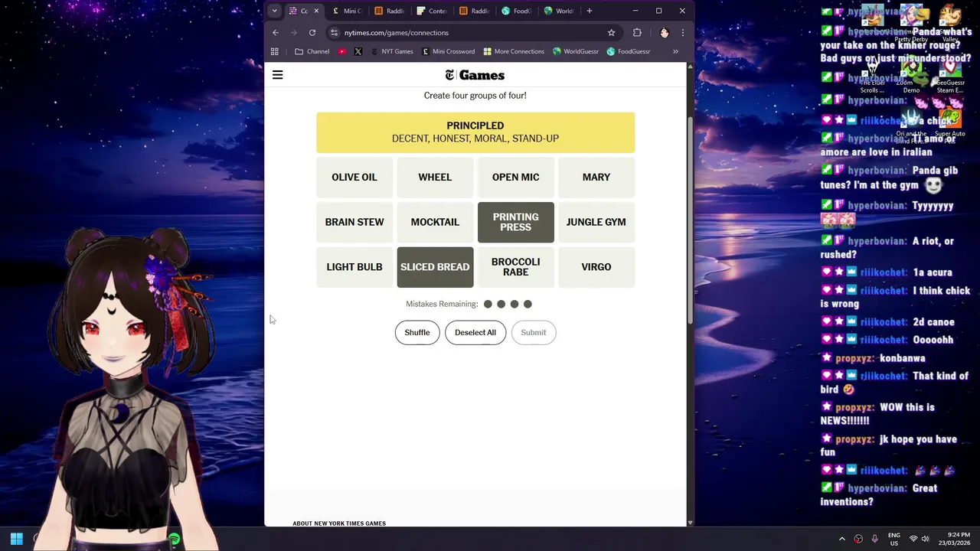Click the scrollbar up arrow

(691, 67)
